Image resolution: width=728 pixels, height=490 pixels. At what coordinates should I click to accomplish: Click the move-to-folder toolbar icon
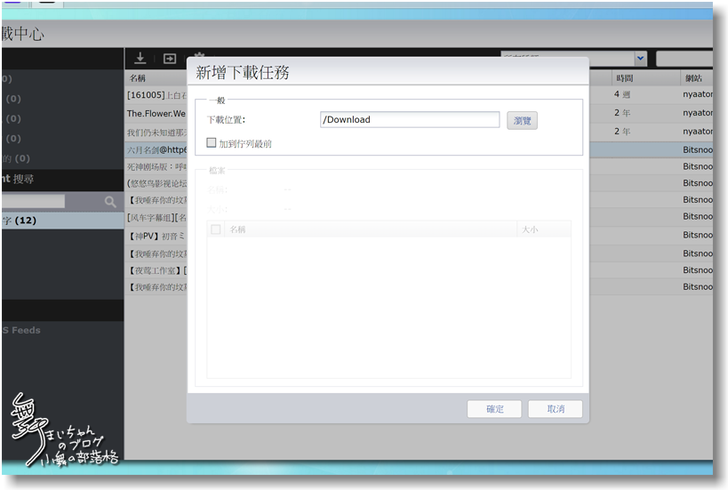coord(169,59)
